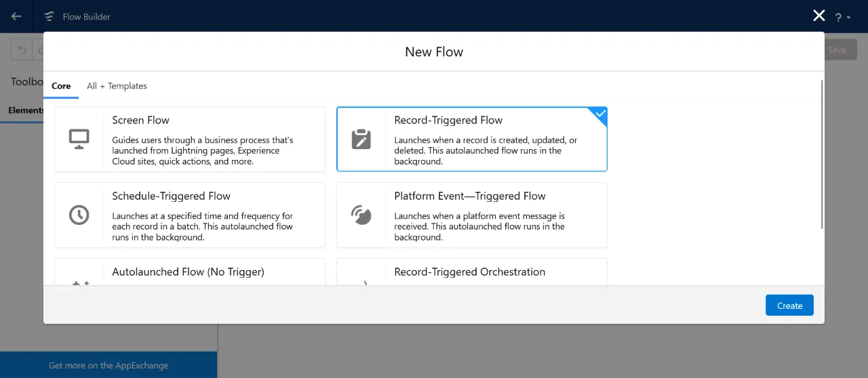Click the Screen Flow description text
The width and height of the screenshot is (868, 378).
(203, 151)
